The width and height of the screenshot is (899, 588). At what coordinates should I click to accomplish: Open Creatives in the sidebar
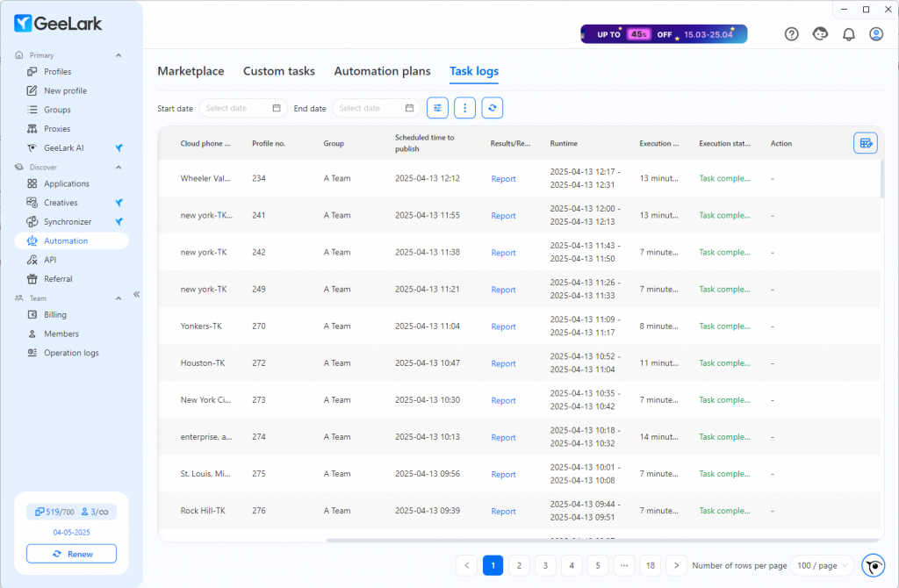pos(61,203)
